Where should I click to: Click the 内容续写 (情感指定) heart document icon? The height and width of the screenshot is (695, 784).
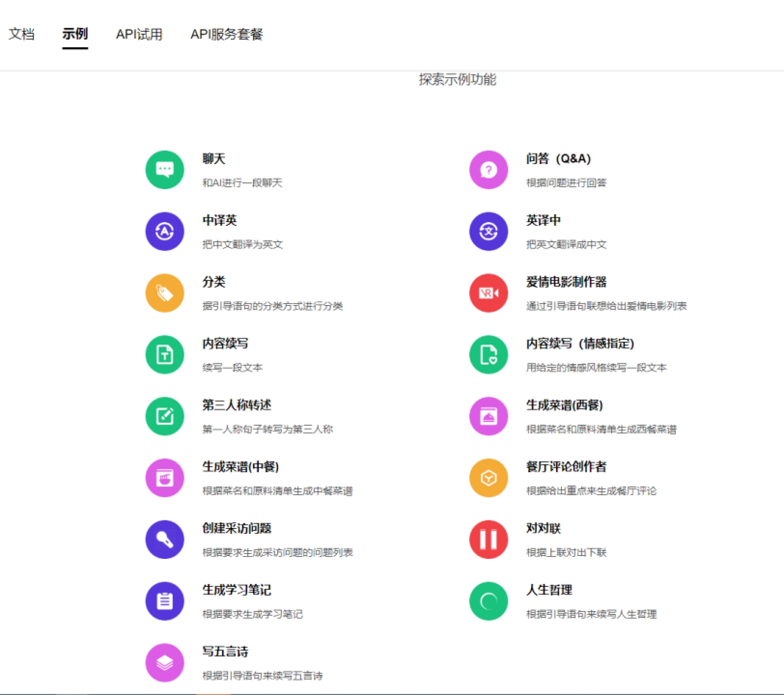[489, 355]
